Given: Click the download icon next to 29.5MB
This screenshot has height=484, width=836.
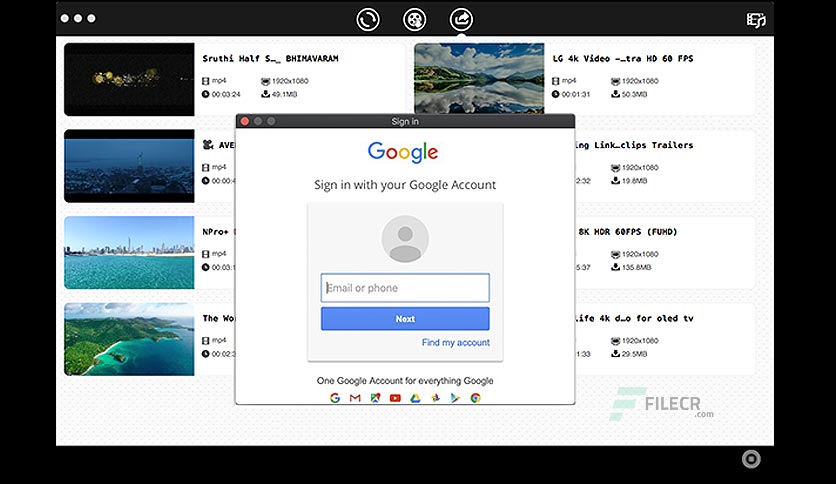Looking at the screenshot, I should coord(615,353).
